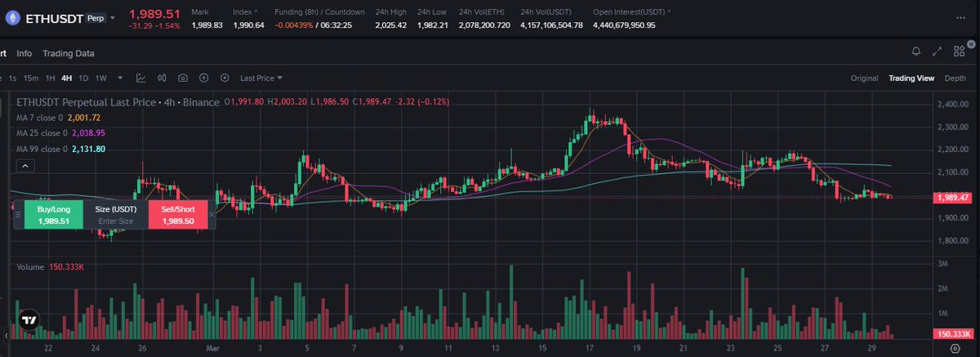The height and width of the screenshot is (357, 980).
Task: Set chart interval to 1W
Action: [101, 78]
